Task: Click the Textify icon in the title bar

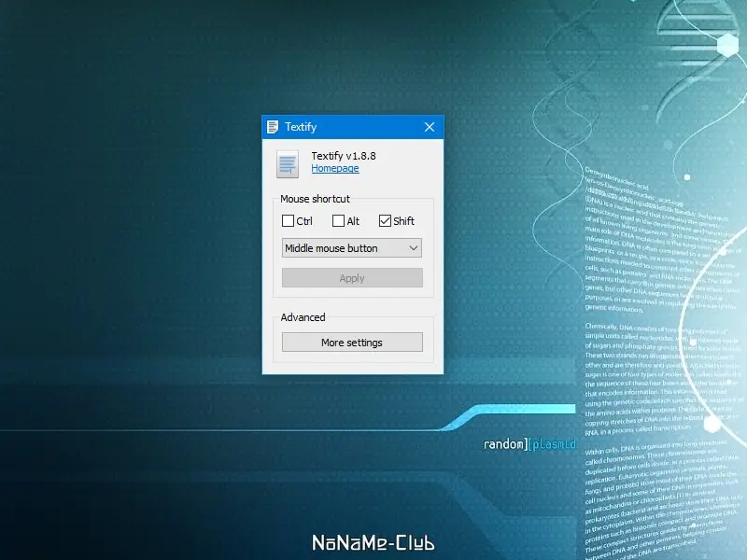Action: pyautogui.click(x=273, y=127)
